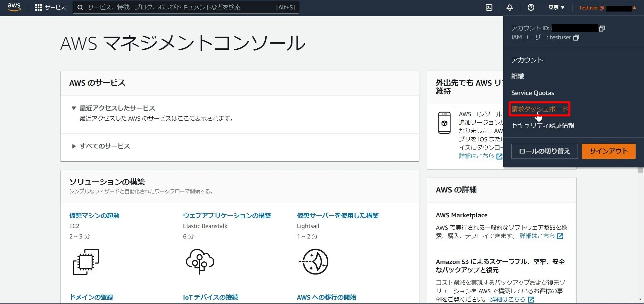Click AWS のサービス panel heading
The height and width of the screenshot is (304, 644).
click(97, 83)
